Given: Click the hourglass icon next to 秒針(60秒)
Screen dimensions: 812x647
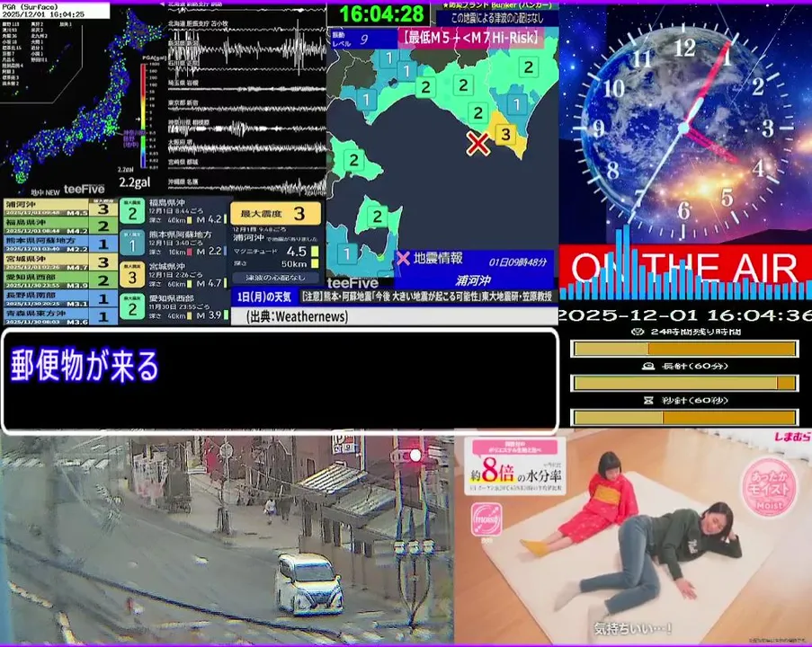Looking at the screenshot, I should point(647,400).
